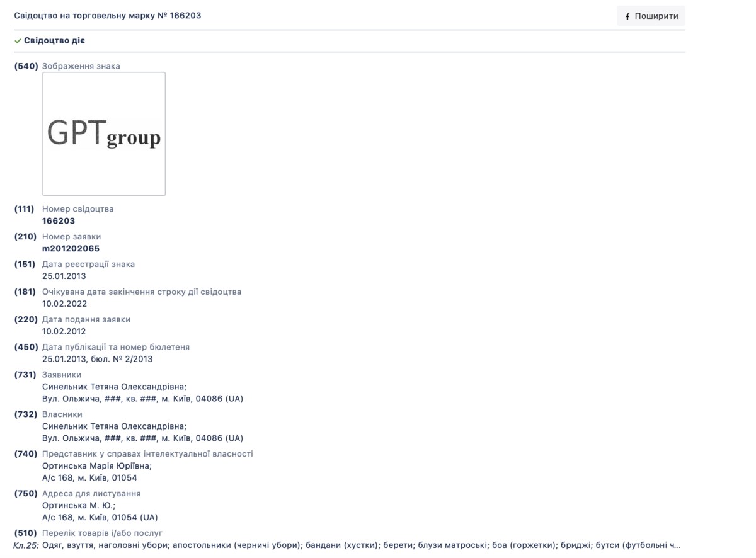756x558 pixels.
Task: Click address А/с 168, м. Київ, 01054 (UA)
Action: coord(100,518)
